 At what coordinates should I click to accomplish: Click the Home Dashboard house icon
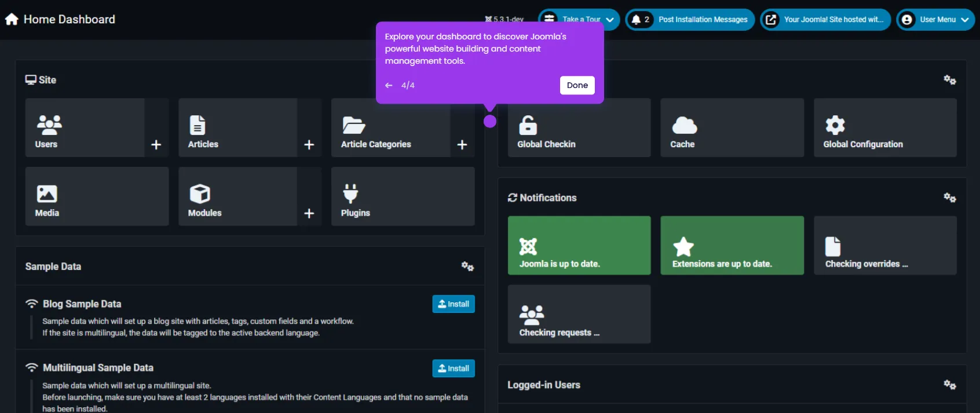click(12, 19)
